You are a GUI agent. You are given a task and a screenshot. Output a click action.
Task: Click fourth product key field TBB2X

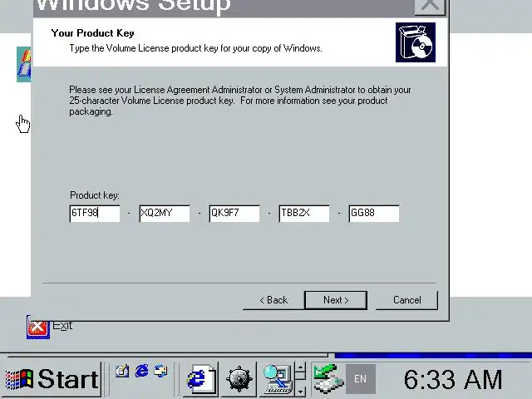point(304,213)
